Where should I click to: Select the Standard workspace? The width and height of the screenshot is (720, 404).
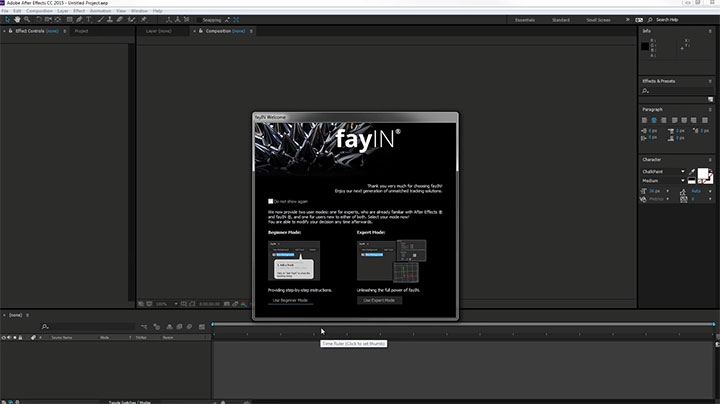click(x=561, y=20)
